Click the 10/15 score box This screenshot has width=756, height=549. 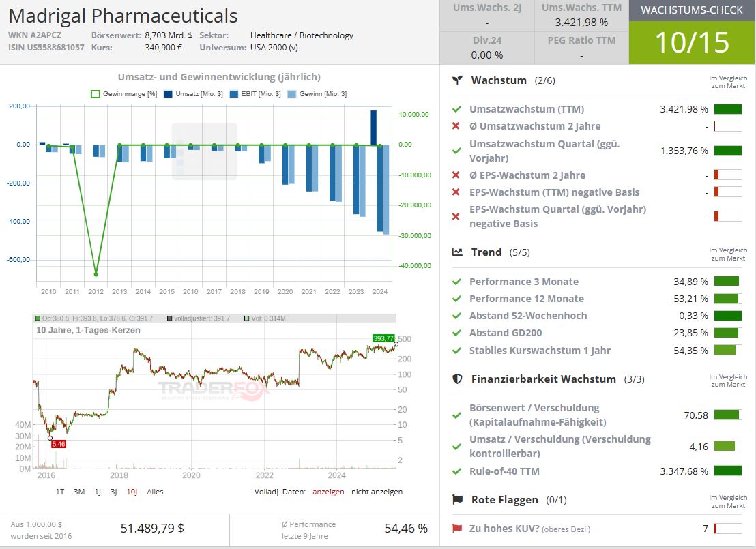(x=692, y=42)
